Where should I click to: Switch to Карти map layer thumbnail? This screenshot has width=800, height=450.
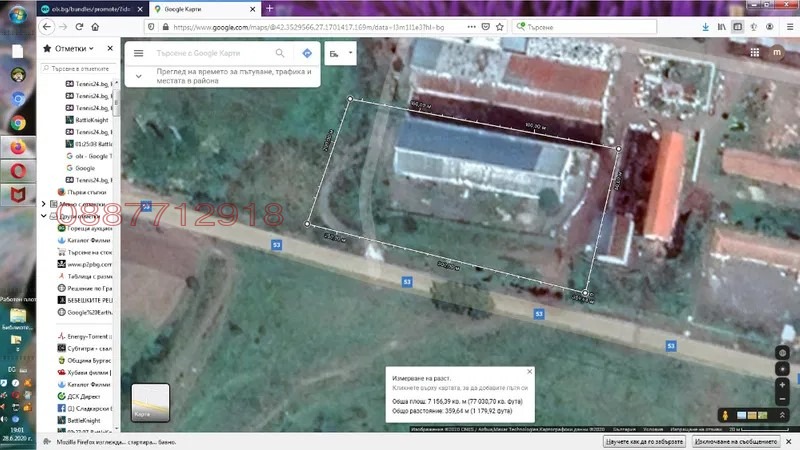click(151, 403)
